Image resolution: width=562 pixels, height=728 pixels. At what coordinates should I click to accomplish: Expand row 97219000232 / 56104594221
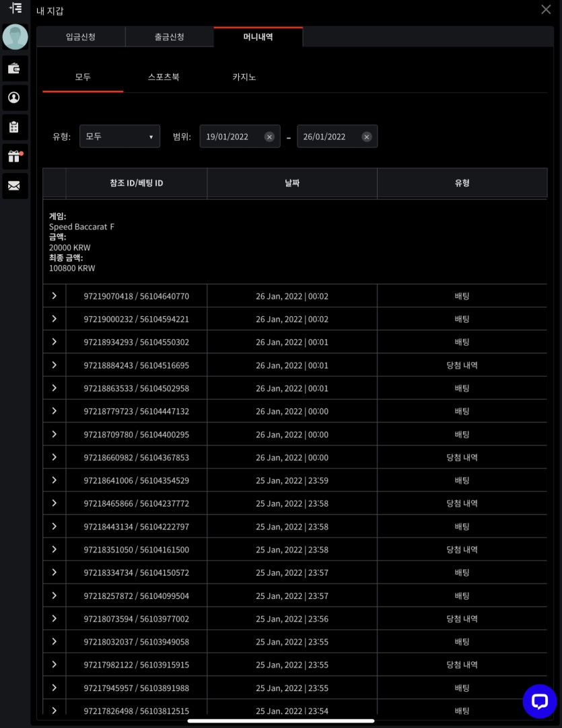tap(55, 318)
